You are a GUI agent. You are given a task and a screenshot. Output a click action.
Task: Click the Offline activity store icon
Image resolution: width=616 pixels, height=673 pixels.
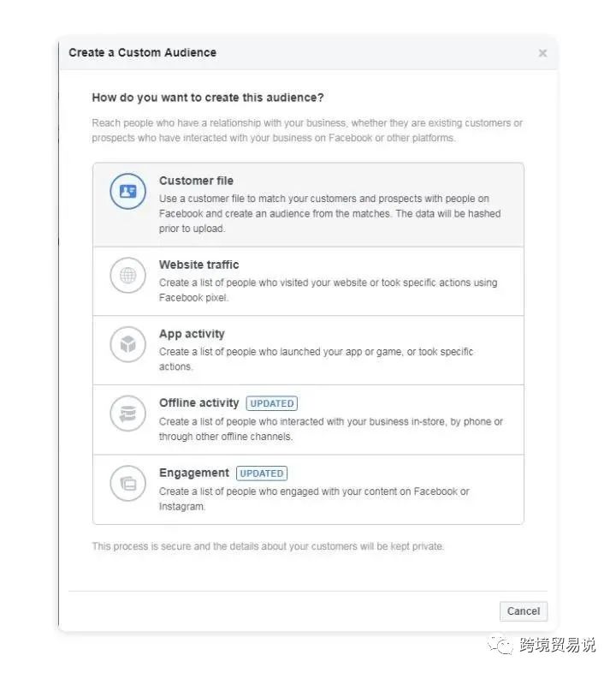[127, 414]
